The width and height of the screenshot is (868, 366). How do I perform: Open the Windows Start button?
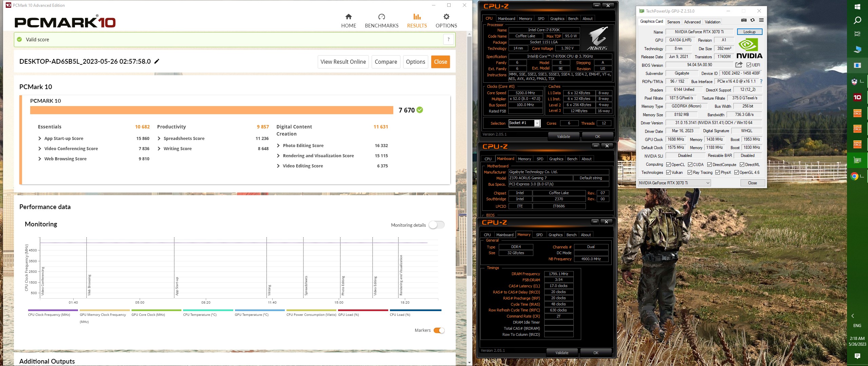click(857, 7)
